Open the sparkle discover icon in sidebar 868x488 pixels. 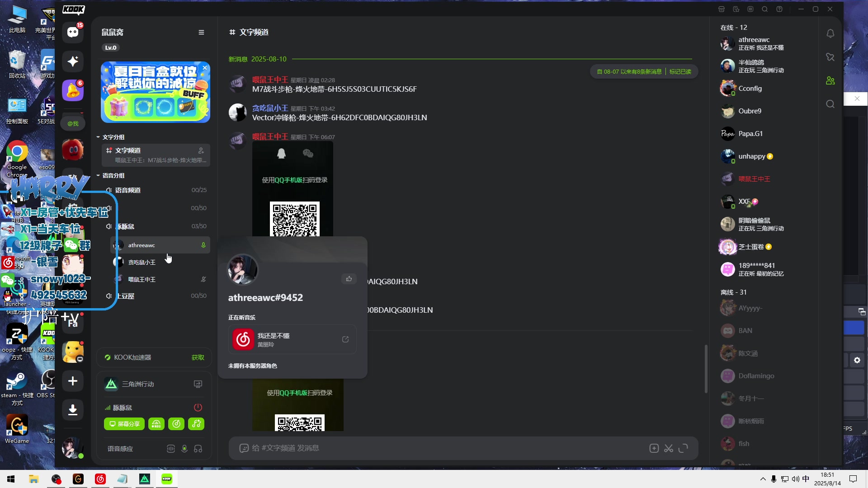(73, 61)
